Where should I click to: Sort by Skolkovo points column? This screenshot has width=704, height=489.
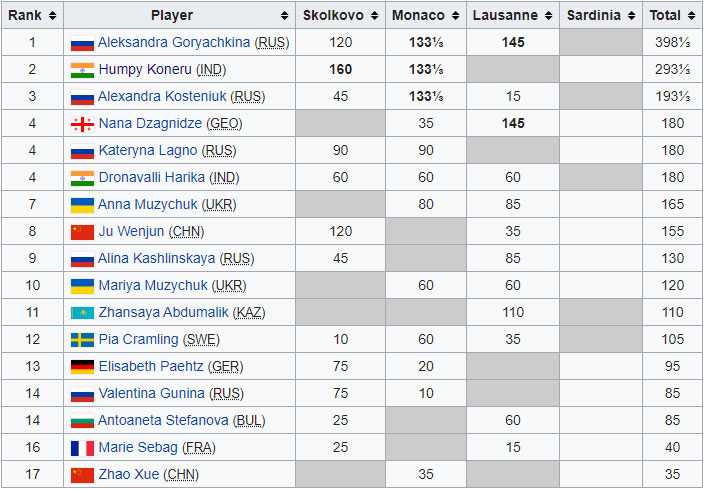pyautogui.click(x=374, y=16)
